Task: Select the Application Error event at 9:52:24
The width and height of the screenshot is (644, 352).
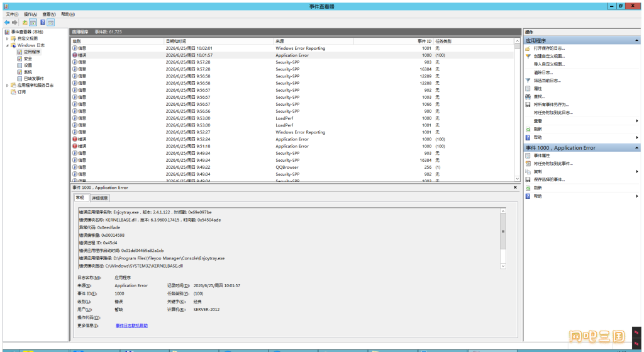Action: pyautogui.click(x=292, y=139)
